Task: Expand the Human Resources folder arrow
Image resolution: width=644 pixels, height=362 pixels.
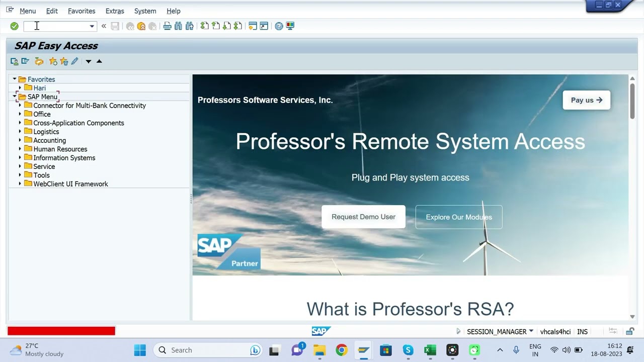Action: (x=20, y=149)
